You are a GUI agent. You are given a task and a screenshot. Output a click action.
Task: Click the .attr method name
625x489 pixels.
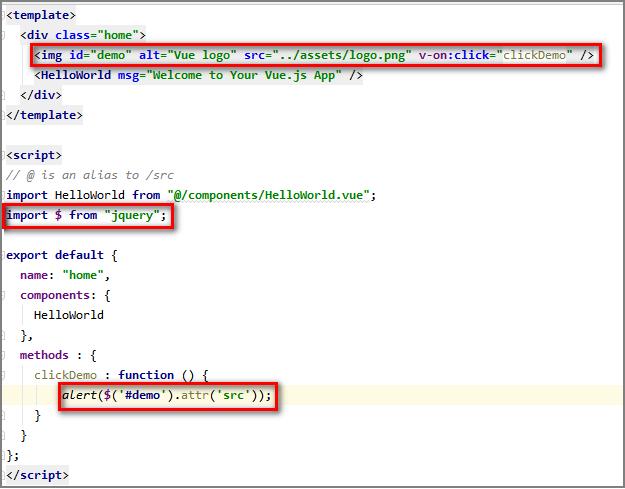[195, 395]
